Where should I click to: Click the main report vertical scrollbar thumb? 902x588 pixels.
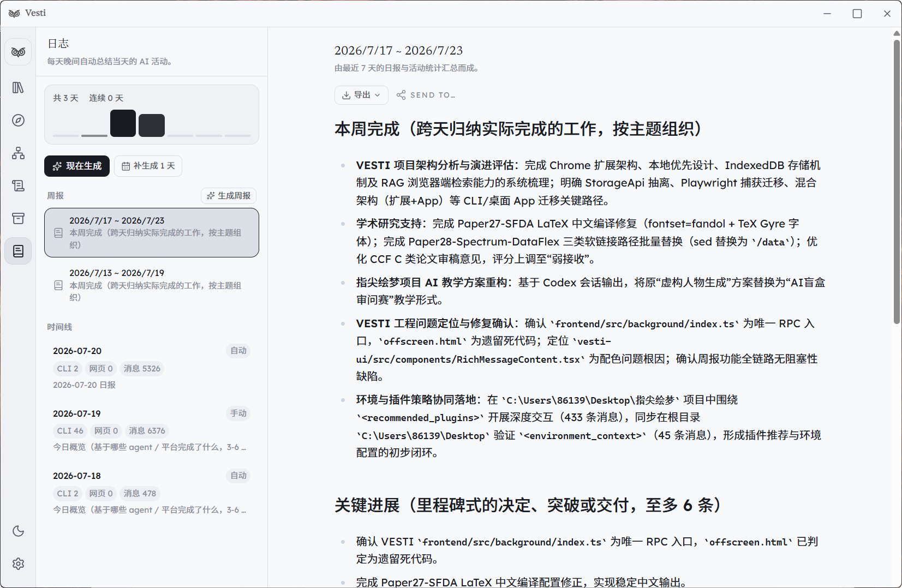(897, 181)
